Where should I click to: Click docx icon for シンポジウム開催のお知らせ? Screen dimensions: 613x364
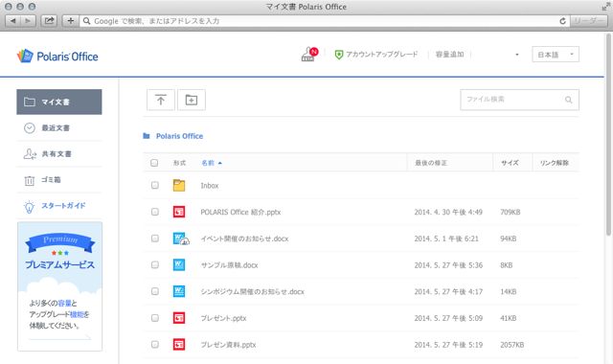(x=179, y=291)
